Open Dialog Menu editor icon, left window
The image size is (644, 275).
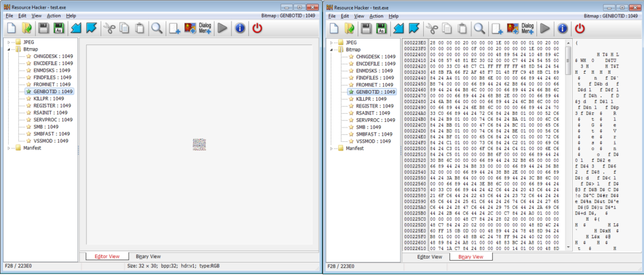point(205,28)
